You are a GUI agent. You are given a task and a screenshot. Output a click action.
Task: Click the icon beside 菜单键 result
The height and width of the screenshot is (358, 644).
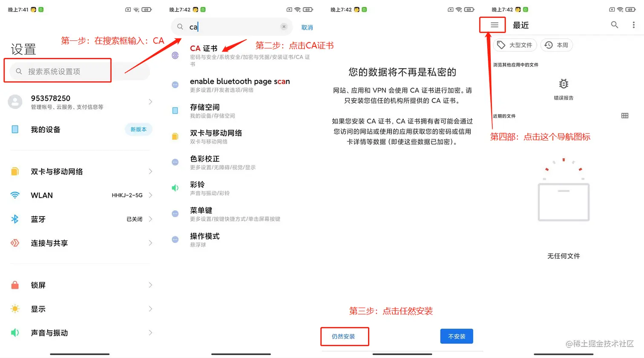[x=175, y=214]
